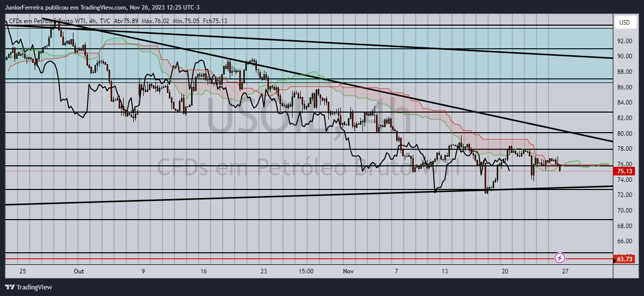Click the publish timestamp 'Nov 26, 2023 12:25 UTC-3'

click(166, 8)
